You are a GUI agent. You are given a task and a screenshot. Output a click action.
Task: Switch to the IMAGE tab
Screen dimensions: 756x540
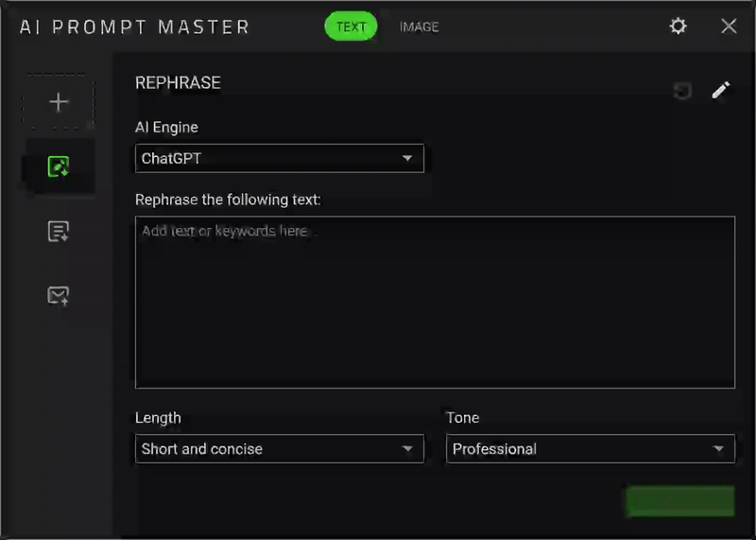pos(419,27)
